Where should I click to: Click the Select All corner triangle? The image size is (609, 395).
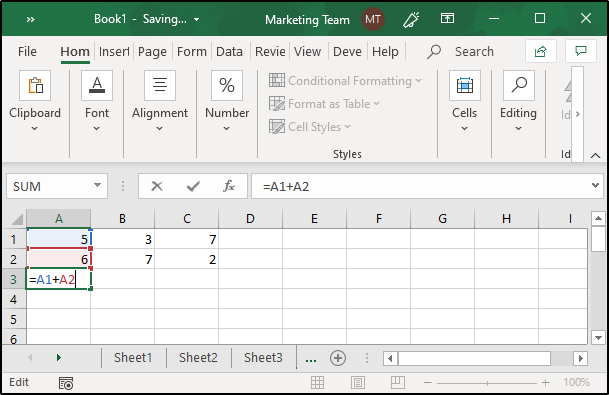(x=17, y=219)
